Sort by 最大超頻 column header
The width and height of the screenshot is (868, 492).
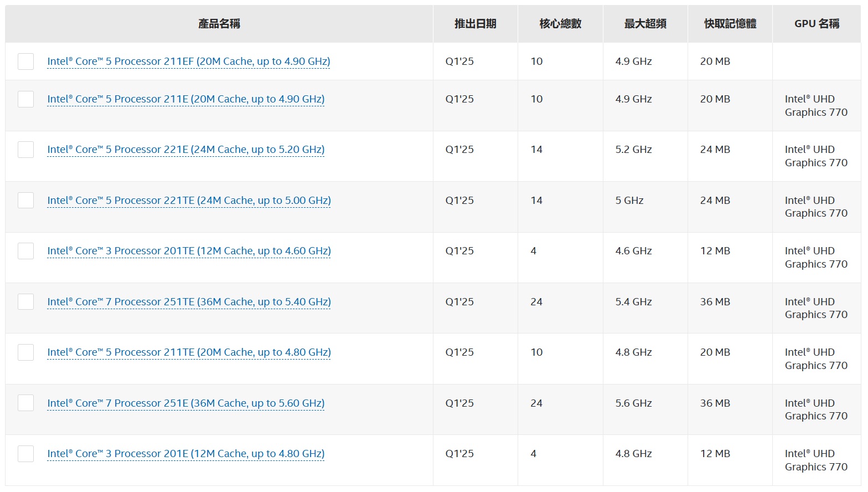pos(645,24)
